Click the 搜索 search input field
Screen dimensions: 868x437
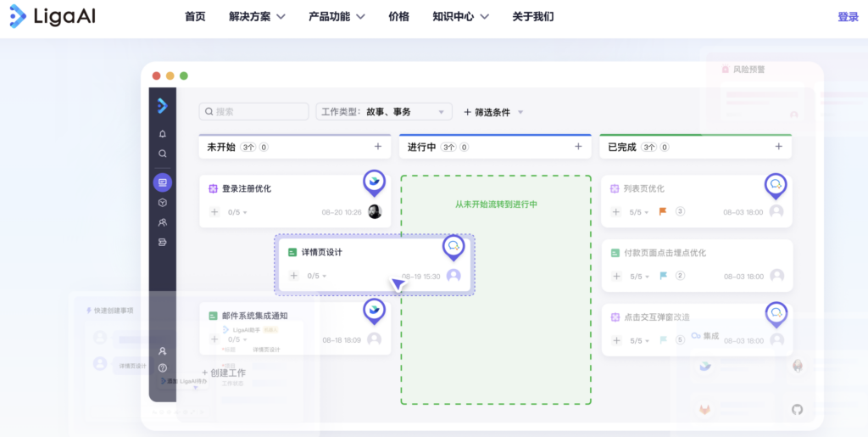click(253, 112)
